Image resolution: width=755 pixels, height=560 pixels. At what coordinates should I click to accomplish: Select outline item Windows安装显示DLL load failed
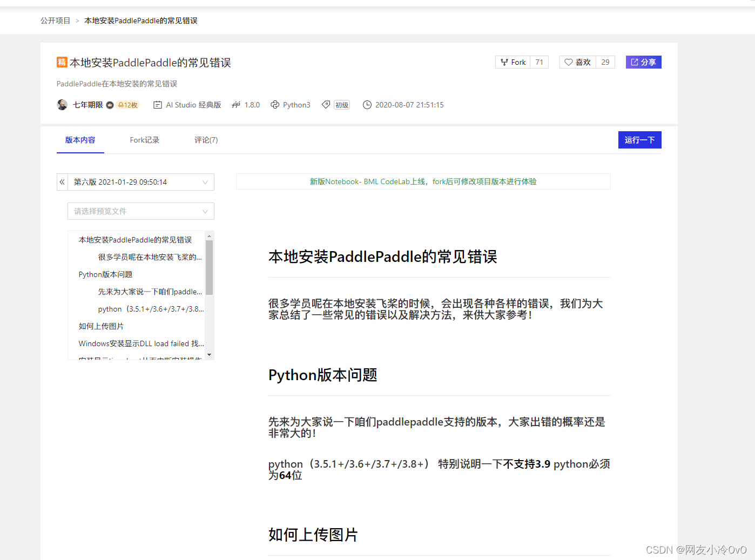141,343
